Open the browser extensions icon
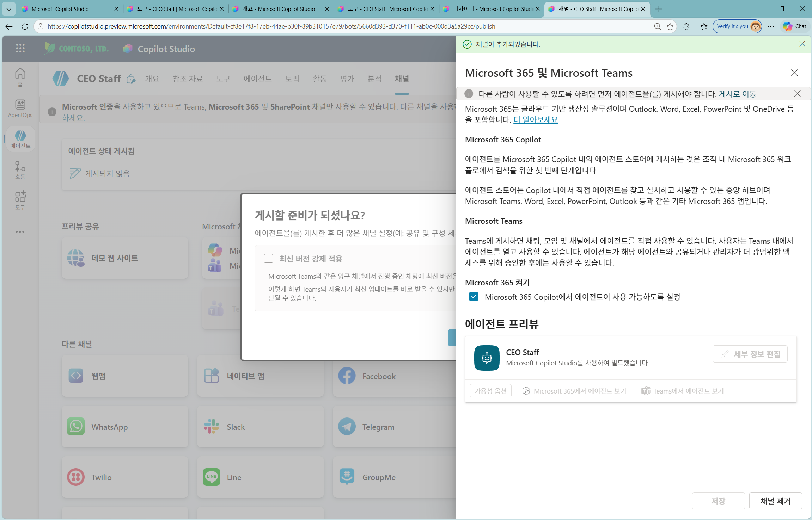 686,26
